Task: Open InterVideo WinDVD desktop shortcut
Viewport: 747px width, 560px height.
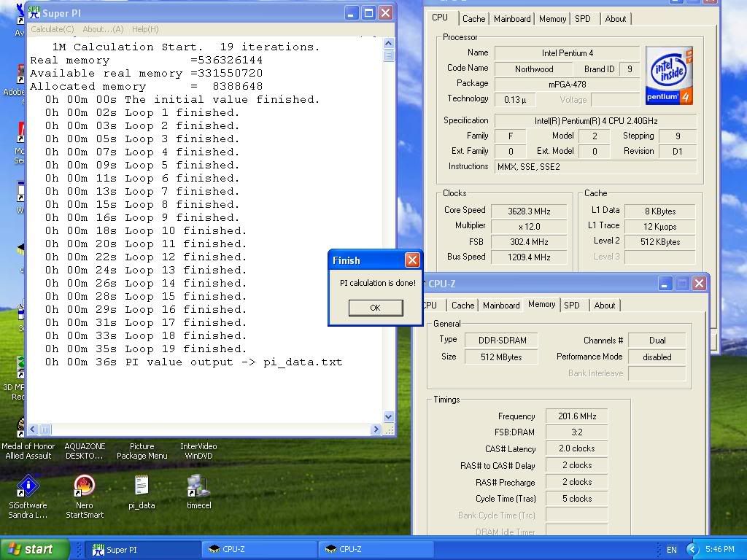Action: coord(198,451)
